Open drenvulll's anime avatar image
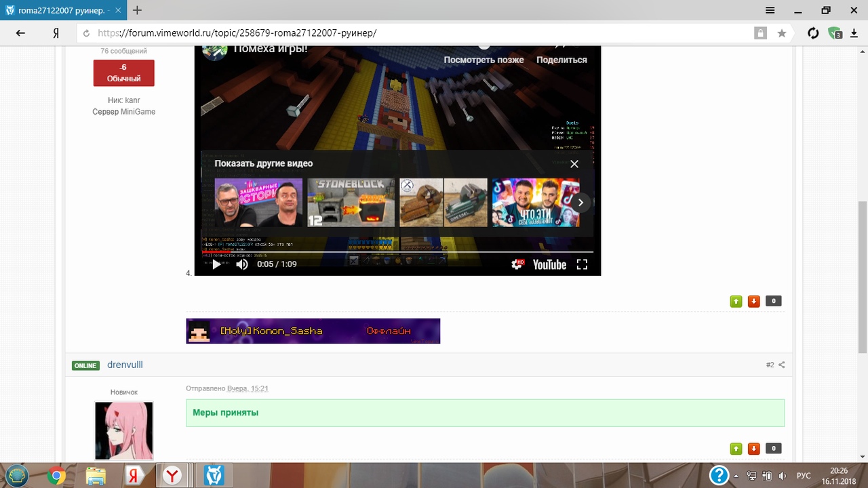868x488 pixels. point(123,430)
